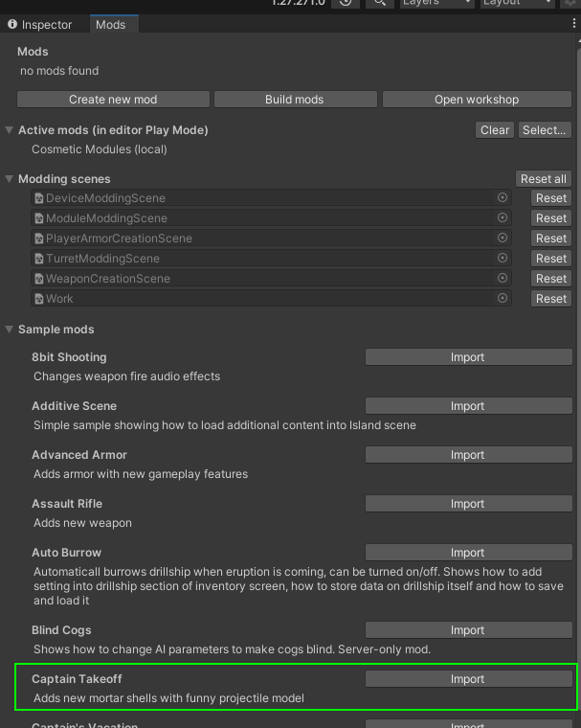Switch to the Inspector tab
Viewport: 581px width, 728px height.
coord(40,25)
